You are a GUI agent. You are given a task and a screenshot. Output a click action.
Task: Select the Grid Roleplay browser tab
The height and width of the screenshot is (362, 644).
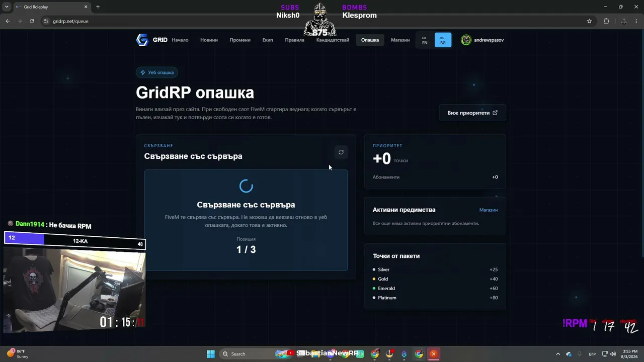coord(52,7)
